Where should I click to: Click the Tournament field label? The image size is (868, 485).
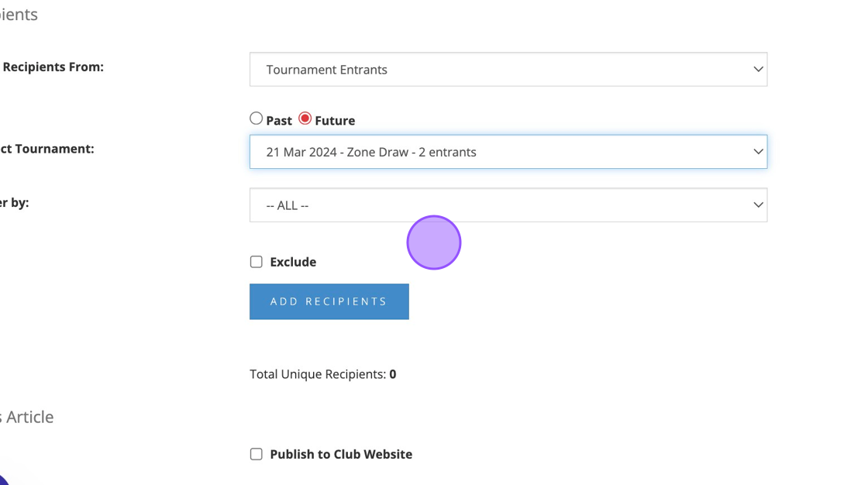click(46, 148)
